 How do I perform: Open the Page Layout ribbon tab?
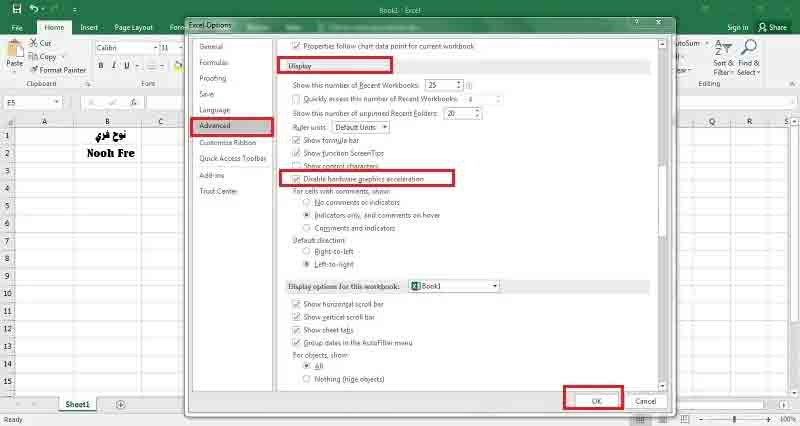(x=133, y=28)
